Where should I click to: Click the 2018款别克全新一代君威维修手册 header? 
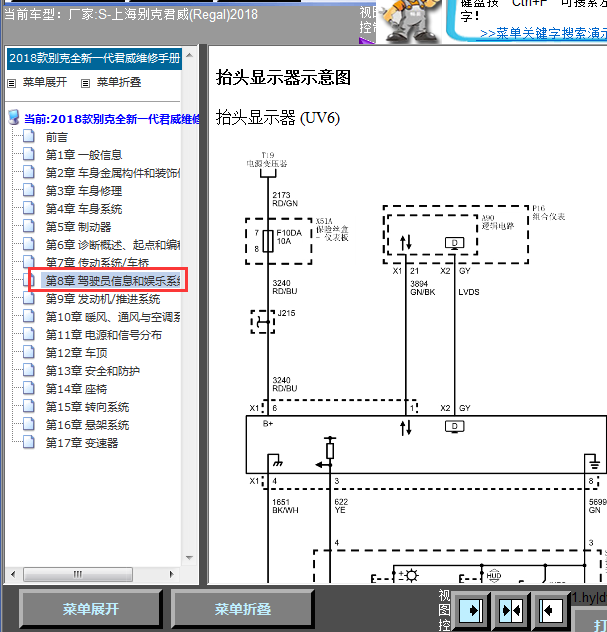pyautogui.click(x=94, y=58)
